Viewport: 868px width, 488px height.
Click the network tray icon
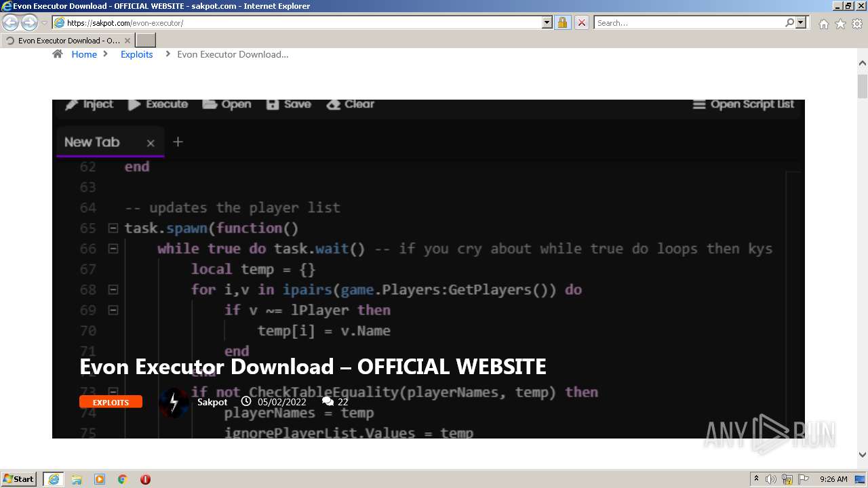tap(787, 479)
